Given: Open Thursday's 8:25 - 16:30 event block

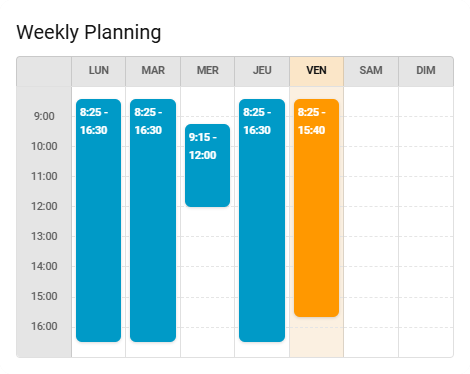Looking at the screenshot, I should [262, 220].
